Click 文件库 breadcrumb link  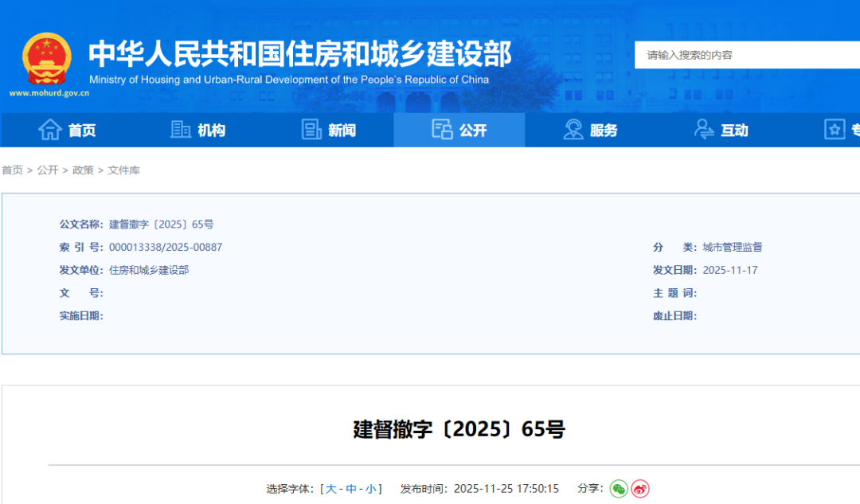pyautogui.click(x=123, y=170)
